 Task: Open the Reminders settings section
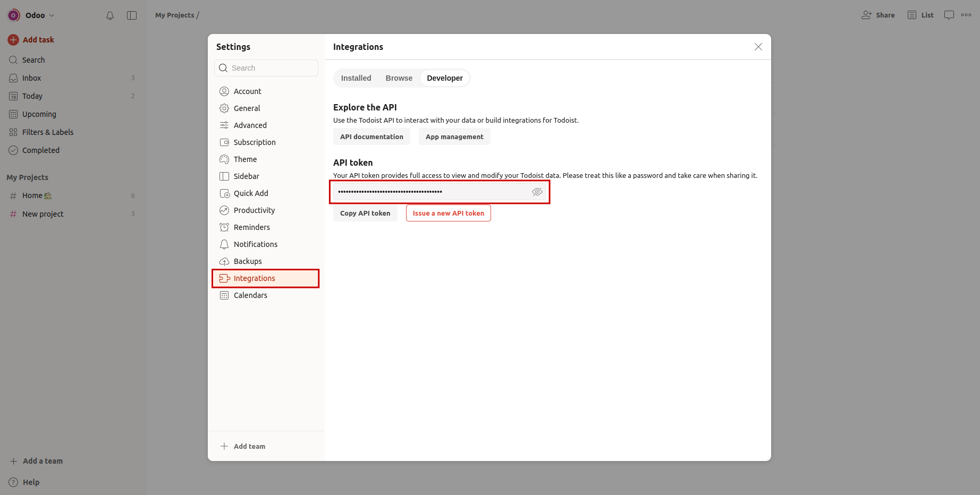click(266, 227)
